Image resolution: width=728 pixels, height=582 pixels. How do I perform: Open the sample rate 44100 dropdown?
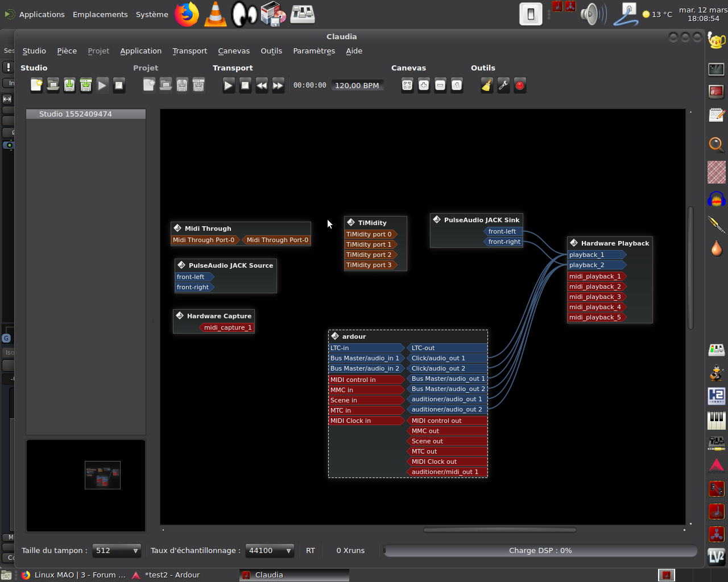coord(270,551)
